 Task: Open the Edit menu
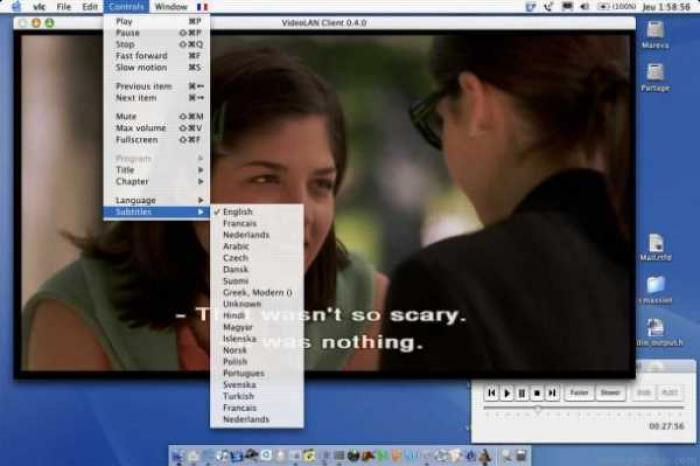click(x=90, y=7)
